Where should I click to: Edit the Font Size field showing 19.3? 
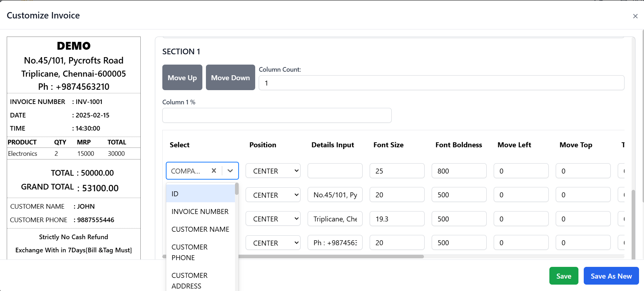point(397,219)
